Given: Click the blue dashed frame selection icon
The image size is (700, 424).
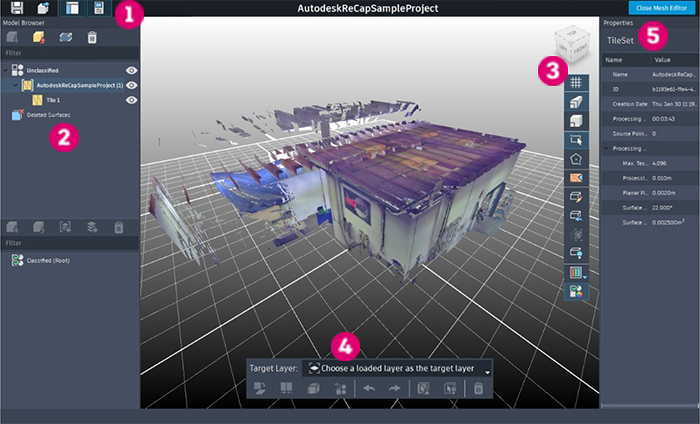Looking at the screenshot, I should click(x=66, y=37).
